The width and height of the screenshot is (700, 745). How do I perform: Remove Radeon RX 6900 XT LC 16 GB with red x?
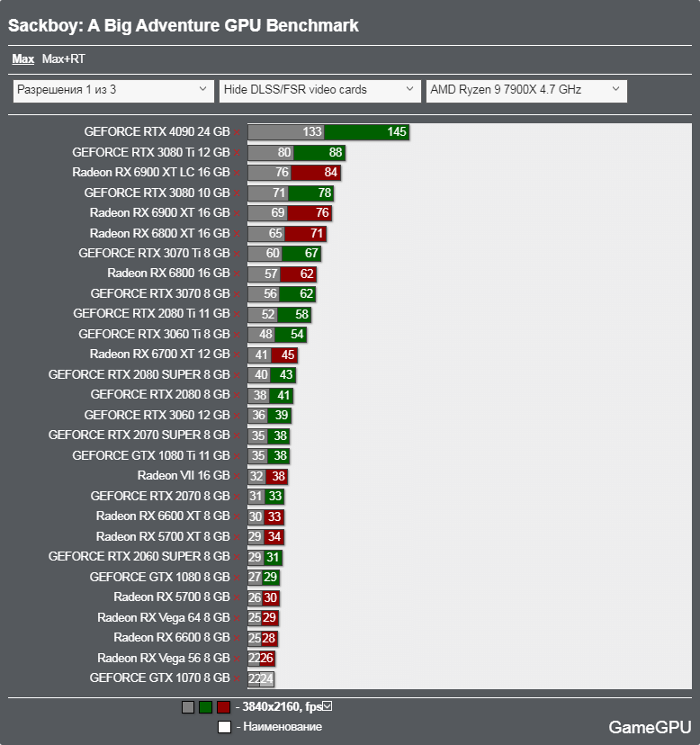(237, 173)
